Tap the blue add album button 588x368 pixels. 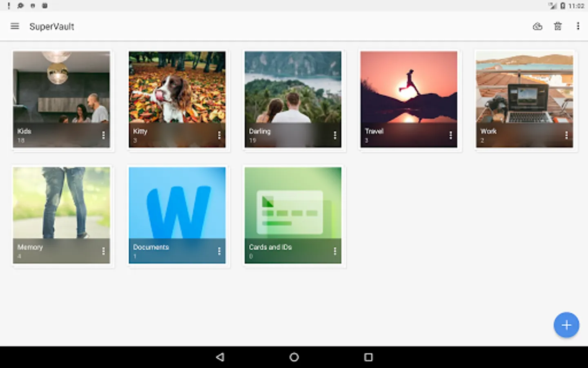(x=566, y=325)
